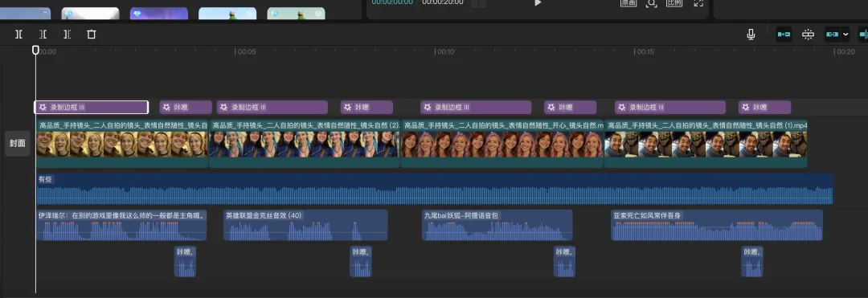Viewport: 868px width, 298px height.
Task: Toggle the main track magnet snapping
Action: 784,35
